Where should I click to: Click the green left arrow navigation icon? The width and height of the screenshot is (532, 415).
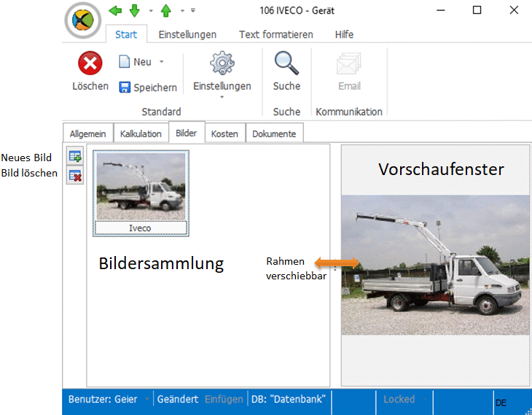point(115,10)
